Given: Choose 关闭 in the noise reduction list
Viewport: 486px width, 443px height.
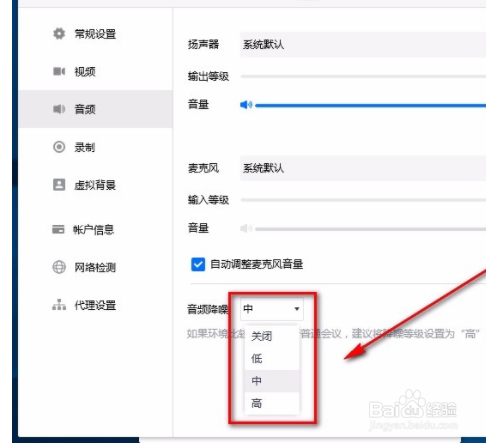Looking at the screenshot, I should tap(272, 336).
